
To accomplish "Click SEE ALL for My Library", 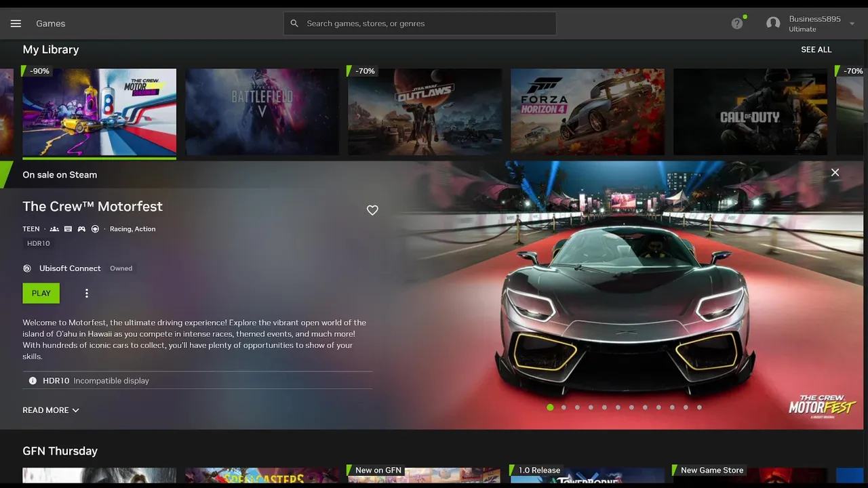I will [x=816, y=49].
